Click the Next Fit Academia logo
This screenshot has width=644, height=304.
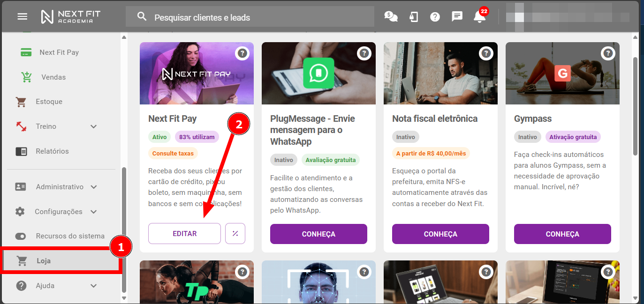coord(71,17)
